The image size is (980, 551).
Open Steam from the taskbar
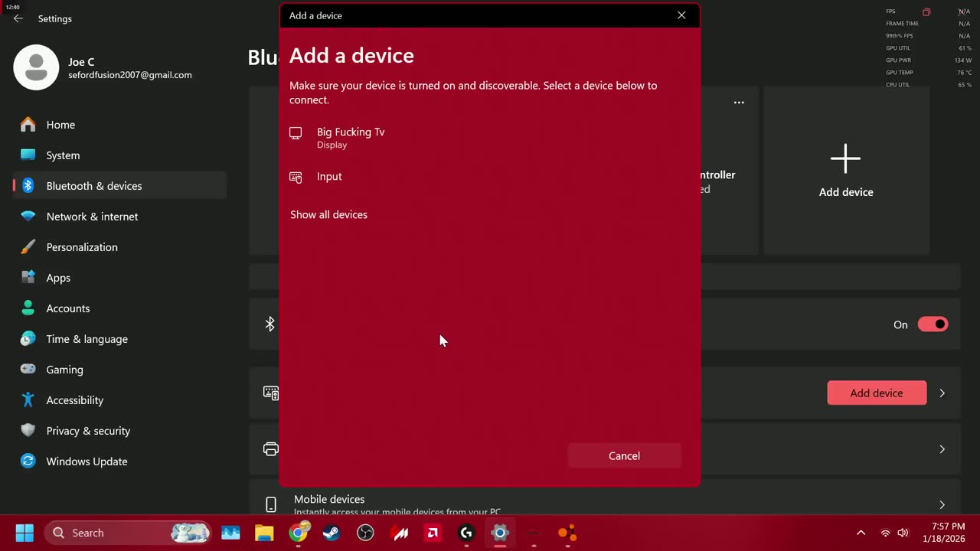332,533
